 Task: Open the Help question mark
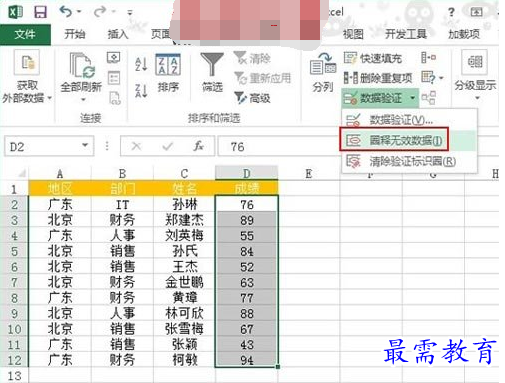click(x=451, y=12)
